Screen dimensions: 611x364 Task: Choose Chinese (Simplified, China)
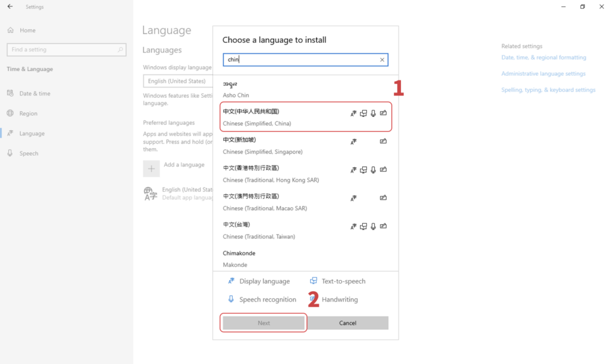305,118
